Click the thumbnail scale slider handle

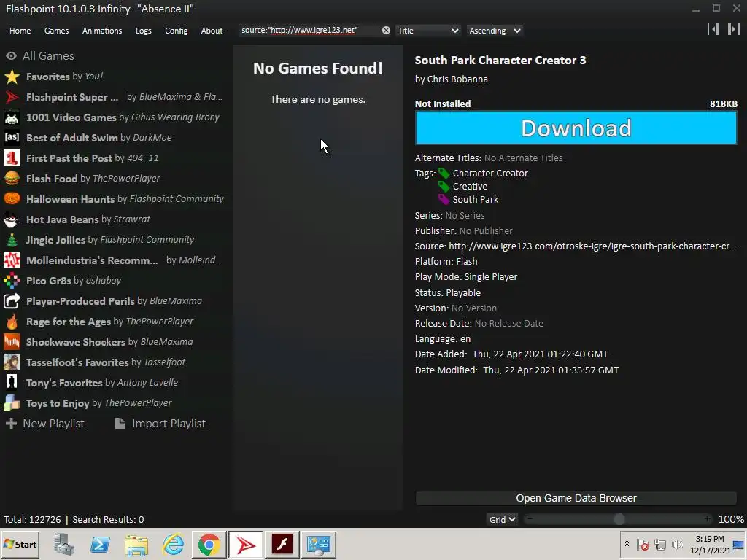click(619, 519)
